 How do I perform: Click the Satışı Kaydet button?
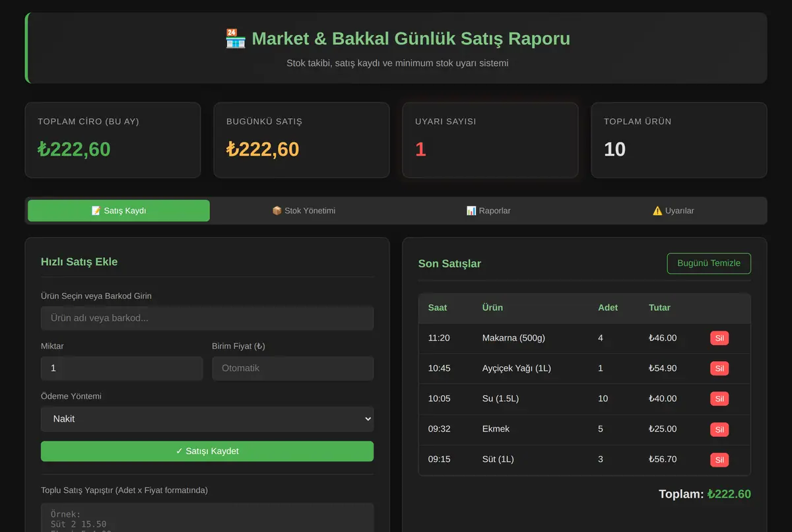click(x=207, y=451)
